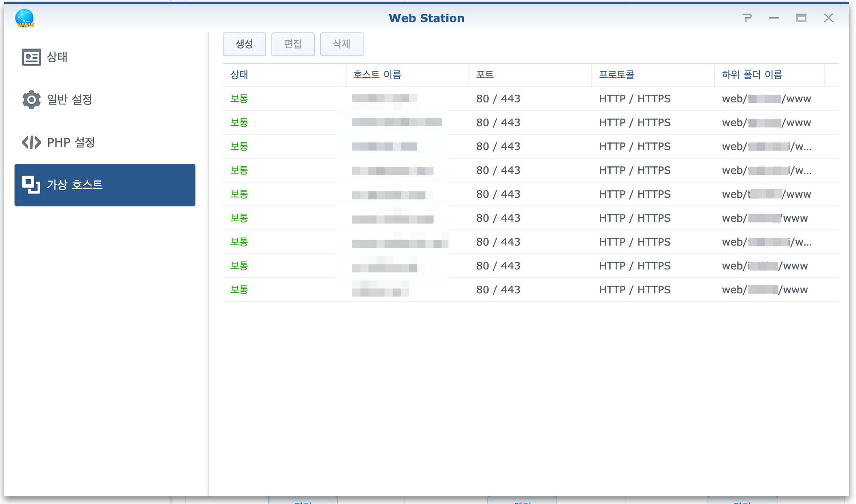Click the 가상 호스트 virtual host icon
The width and height of the screenshot is (856, 504).
coord(31,185)
